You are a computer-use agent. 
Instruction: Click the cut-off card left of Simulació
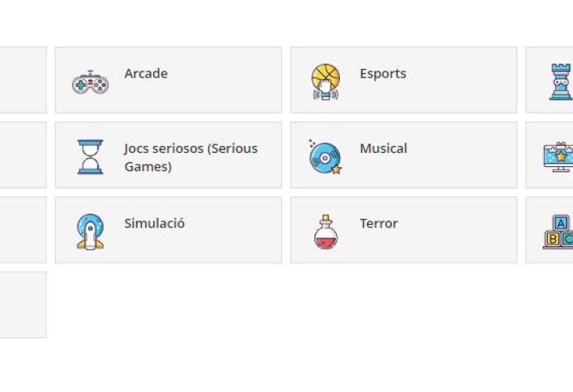click(22, 230)
